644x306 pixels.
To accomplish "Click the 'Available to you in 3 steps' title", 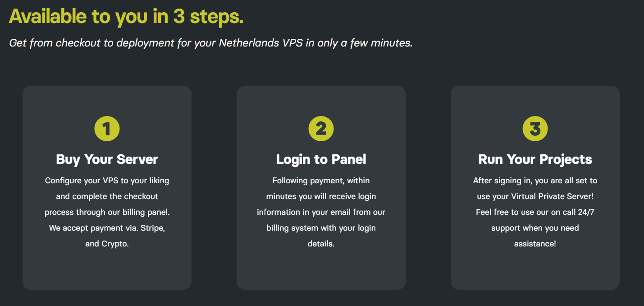I will 126,17.
